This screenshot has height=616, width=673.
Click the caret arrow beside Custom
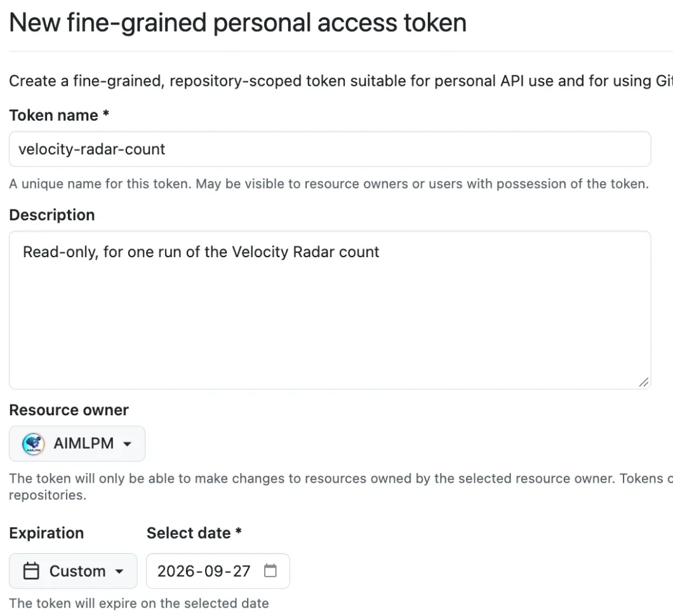coord(119,572)
